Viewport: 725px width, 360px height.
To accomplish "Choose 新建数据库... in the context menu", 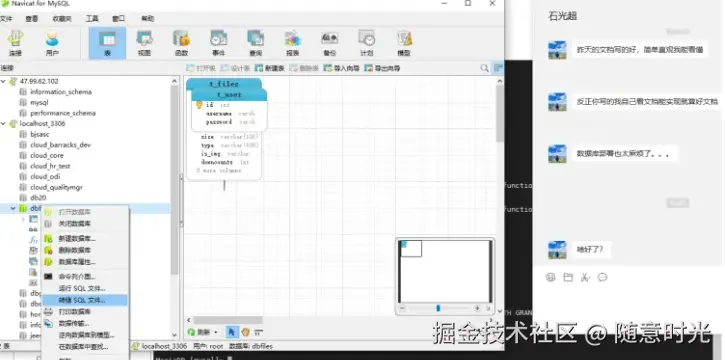I will click(85, 238).
